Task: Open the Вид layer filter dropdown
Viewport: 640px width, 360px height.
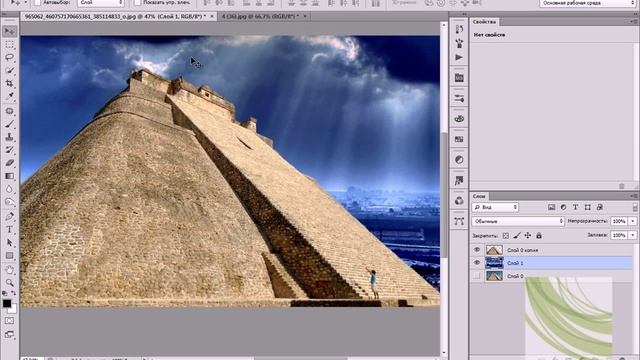Action: point(495,207)
